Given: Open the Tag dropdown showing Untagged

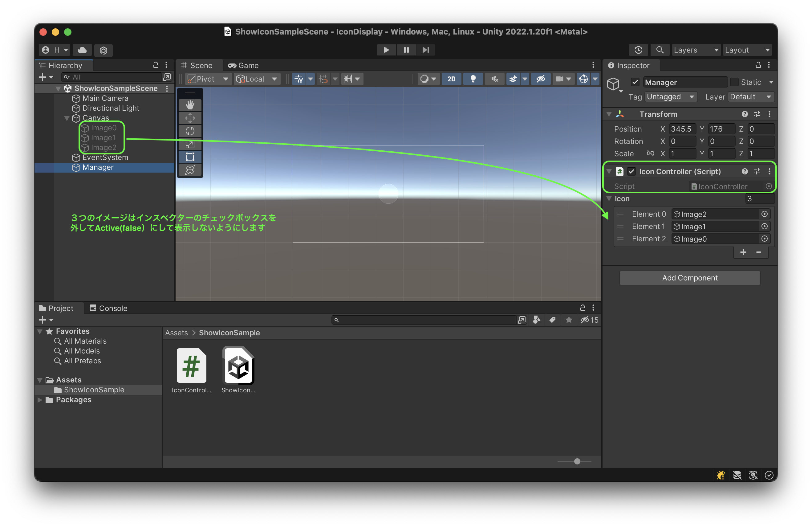Looking at the screenshot, I should 670,96.
